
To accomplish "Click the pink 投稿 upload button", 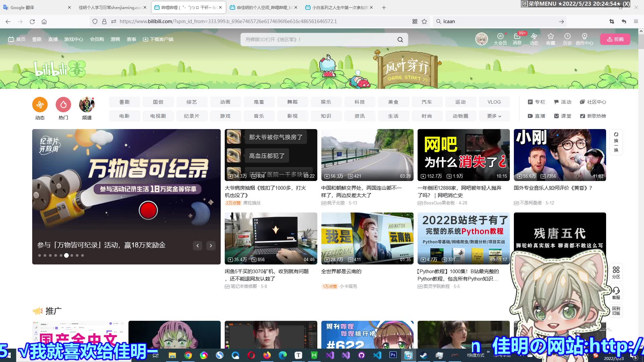I will (x=615, y=39).
